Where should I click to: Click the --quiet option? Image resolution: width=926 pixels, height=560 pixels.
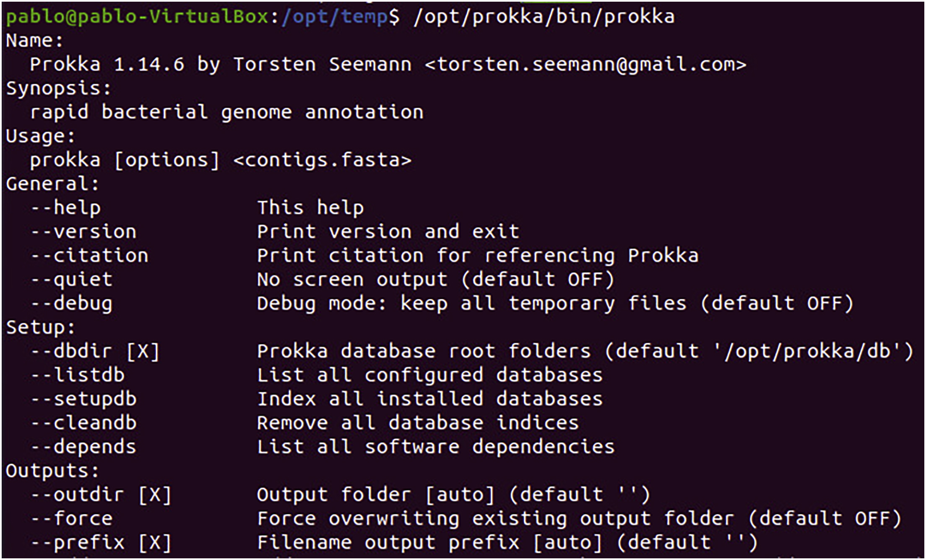point(71,280)
